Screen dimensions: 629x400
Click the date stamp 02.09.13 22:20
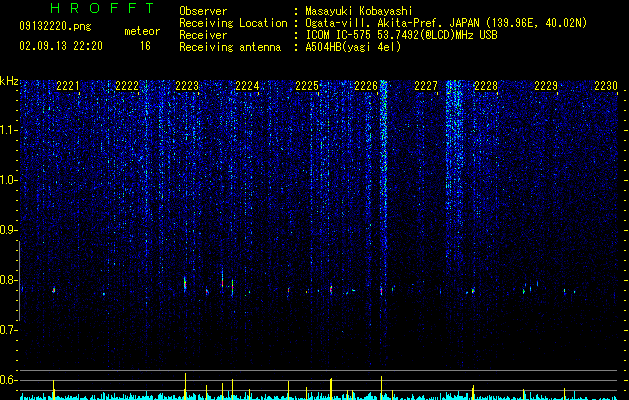[61, 46]
